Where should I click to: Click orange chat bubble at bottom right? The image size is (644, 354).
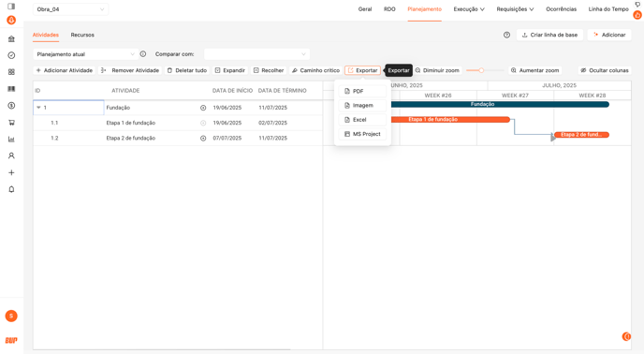[x=626, y=336]
